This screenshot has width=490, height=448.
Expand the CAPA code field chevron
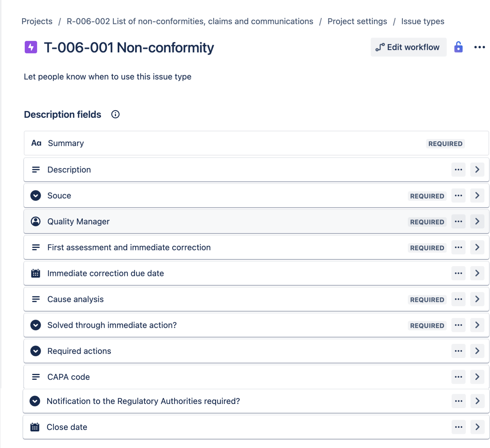[x=477, y=377]
